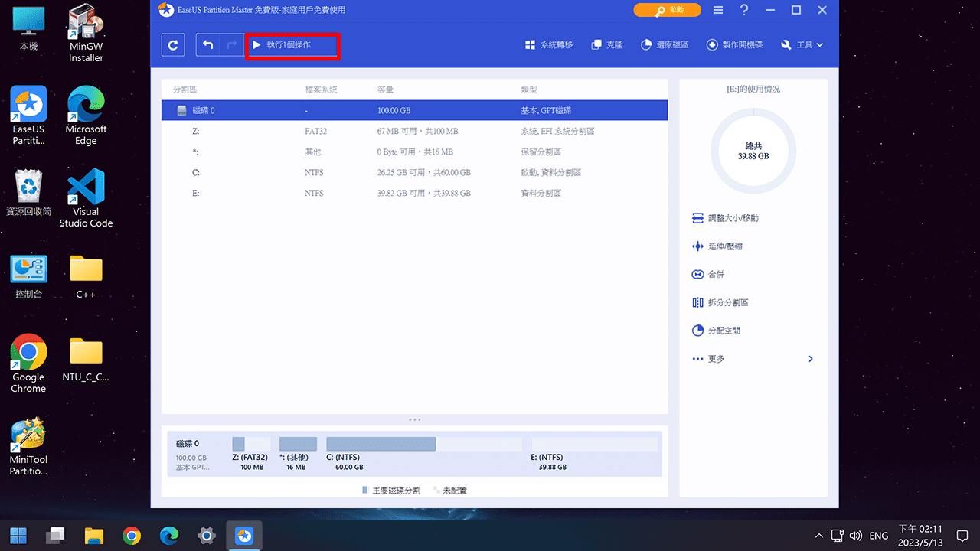Open the hamburger menu in title bar
Screen dimensions: 980x551
718,10
